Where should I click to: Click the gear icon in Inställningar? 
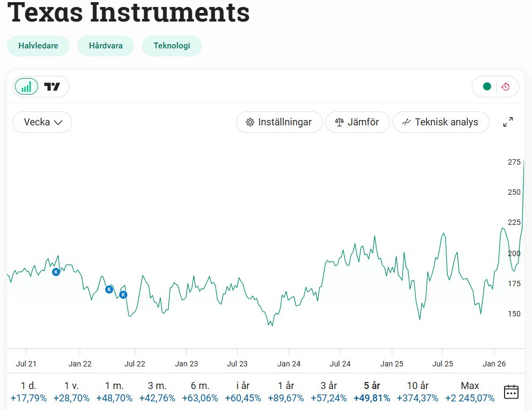[x=250, y=122]
